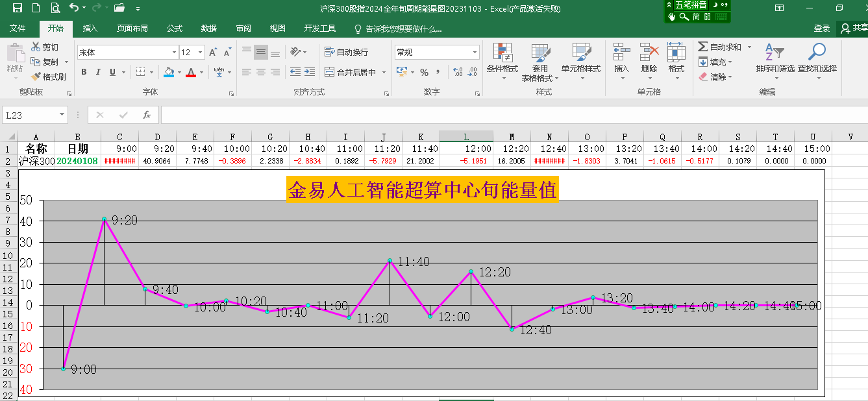Apply the red font color A
The height and width of the screenshot is (401, 868).
[191, 72]
